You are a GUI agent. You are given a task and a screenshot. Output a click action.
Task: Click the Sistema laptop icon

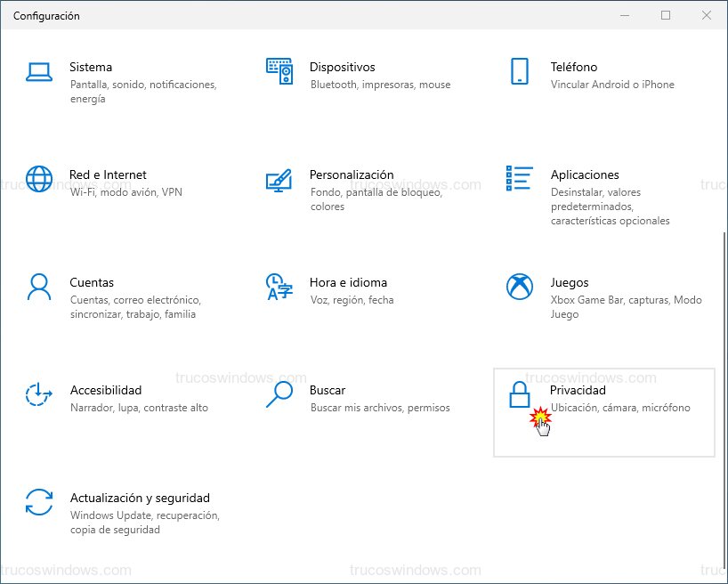39,72
